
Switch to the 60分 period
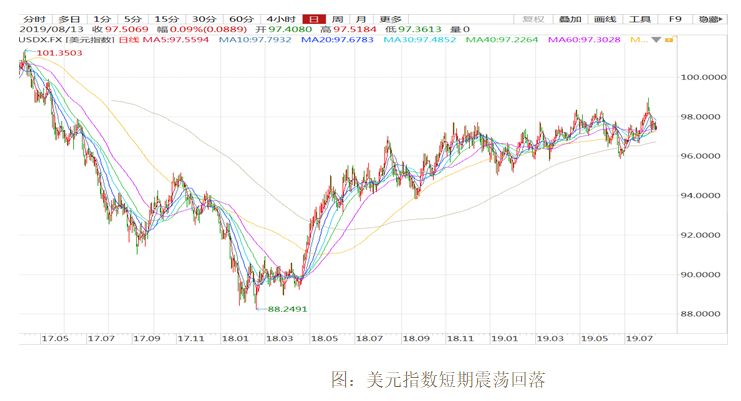click(x=241, y=19)
